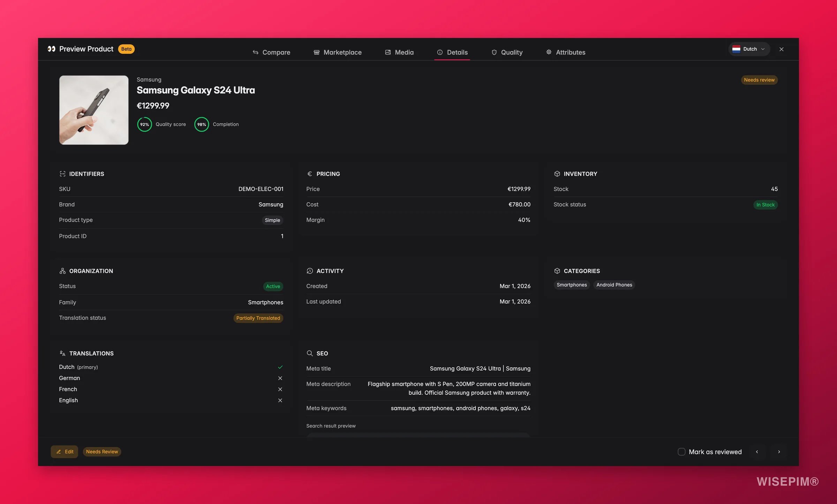Go to next product arrow

(x=779, y=452)
